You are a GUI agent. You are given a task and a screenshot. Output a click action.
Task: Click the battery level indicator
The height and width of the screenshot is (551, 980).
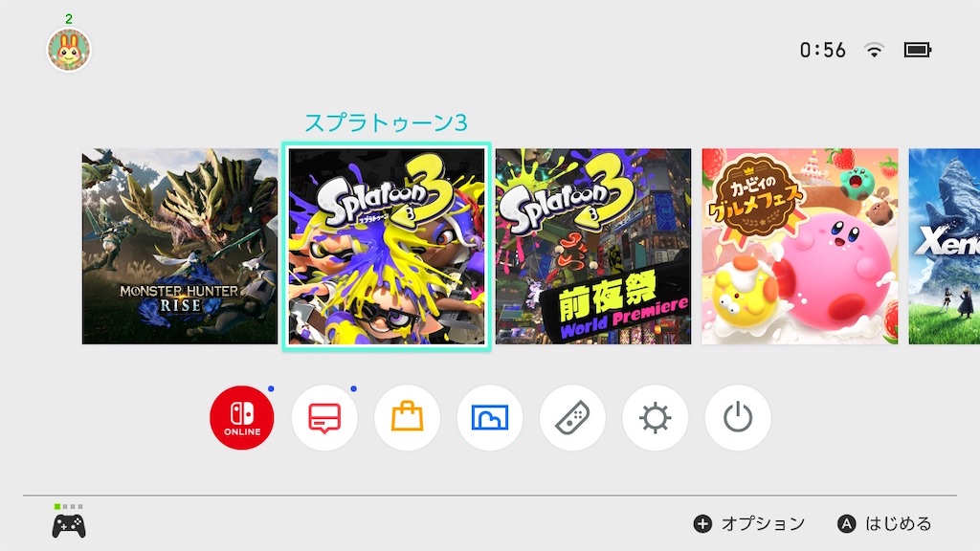pyautogui.click(x=918, y=50)
